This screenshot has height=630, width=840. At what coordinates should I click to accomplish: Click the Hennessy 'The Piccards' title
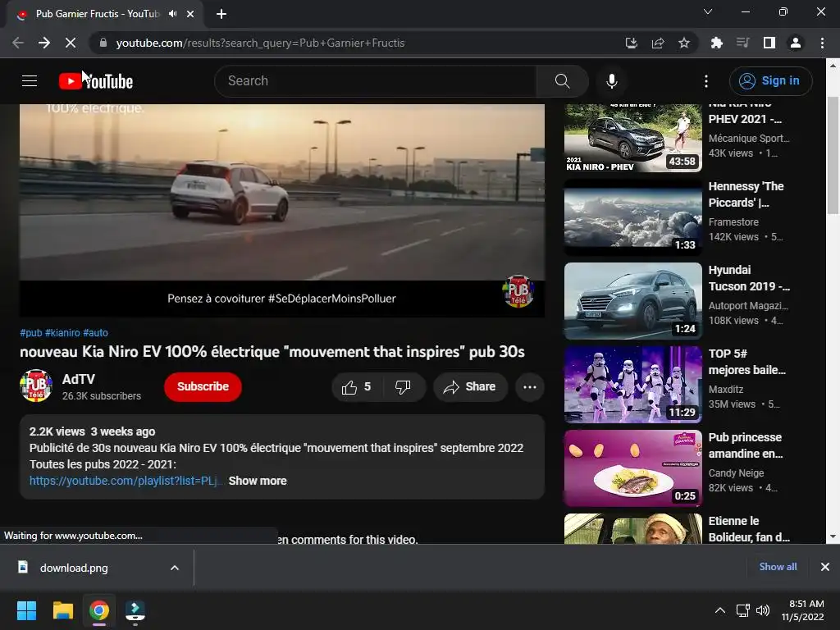[x=746, y=194]
